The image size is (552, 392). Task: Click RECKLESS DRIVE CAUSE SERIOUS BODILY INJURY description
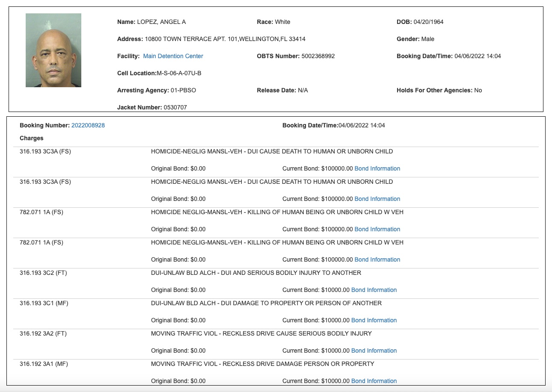click(x=261, y=333)
